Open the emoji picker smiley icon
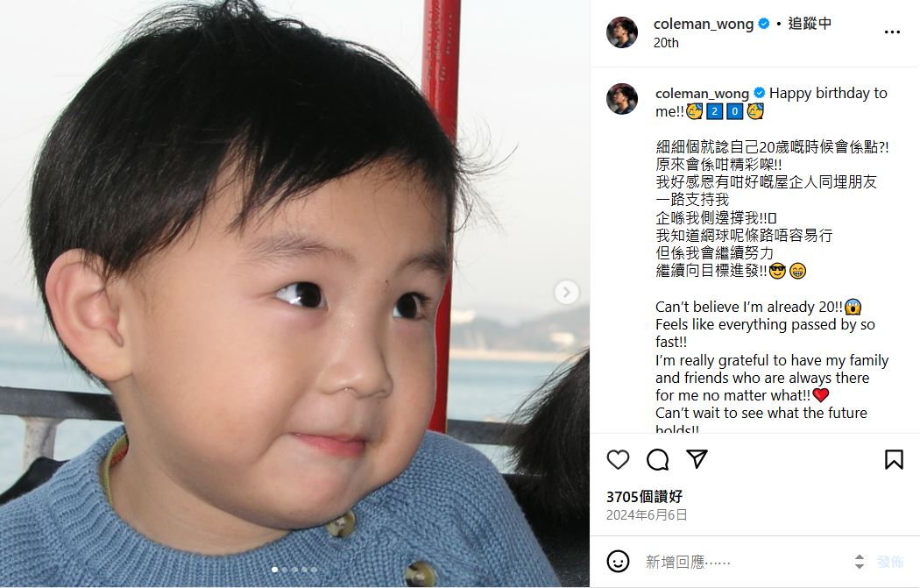920x588 pixels. (618, 562)
